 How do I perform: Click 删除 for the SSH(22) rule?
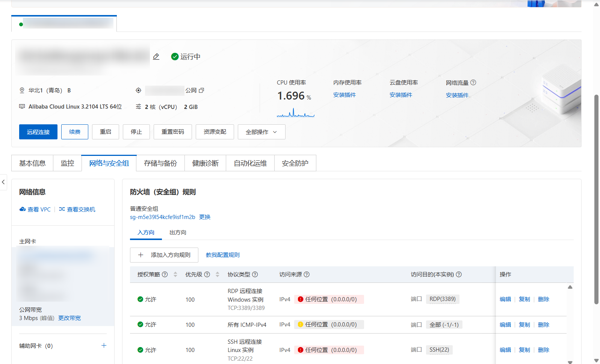(x=544, y=350)
